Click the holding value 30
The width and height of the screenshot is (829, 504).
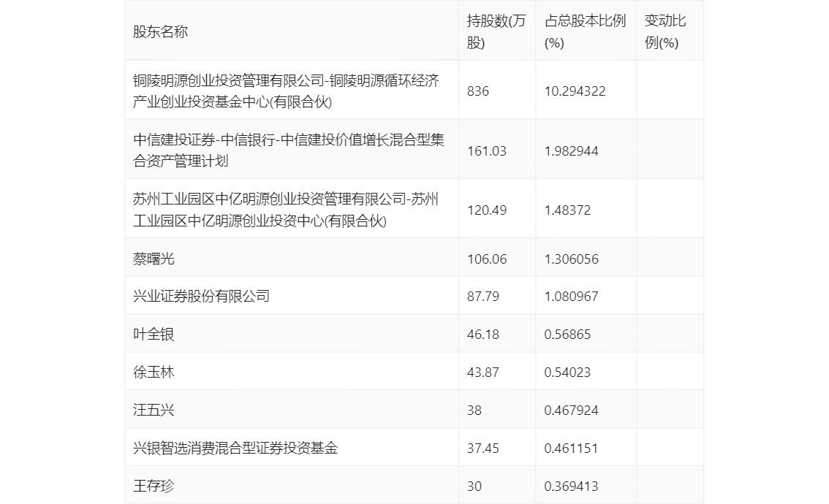tap(474, 486)
